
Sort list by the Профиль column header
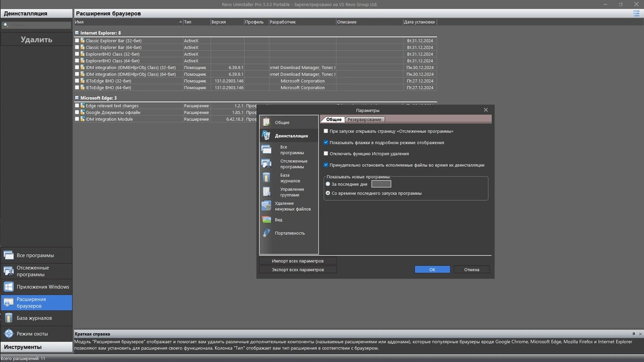tap(256, 23)
